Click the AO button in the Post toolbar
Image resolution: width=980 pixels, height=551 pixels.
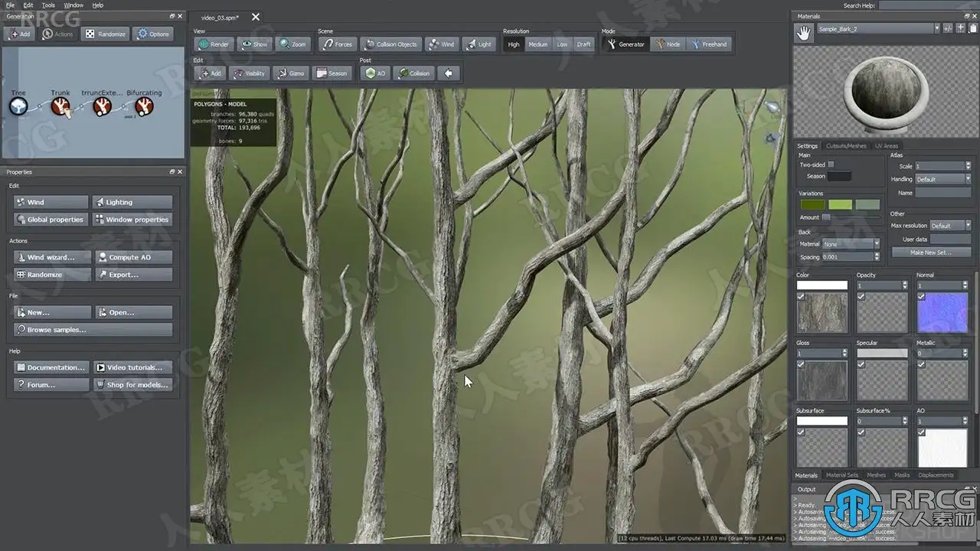click(375, 73)
